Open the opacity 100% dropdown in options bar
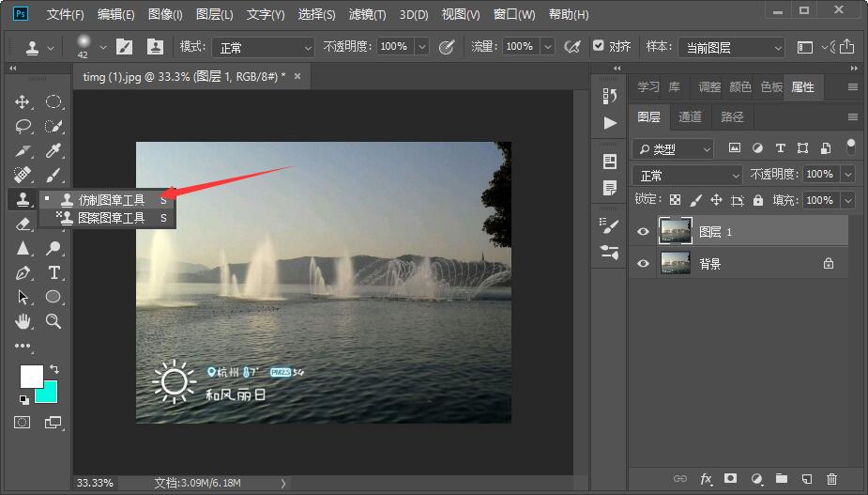The width and height of the screenshot is (868, 495). coord(422,47)
